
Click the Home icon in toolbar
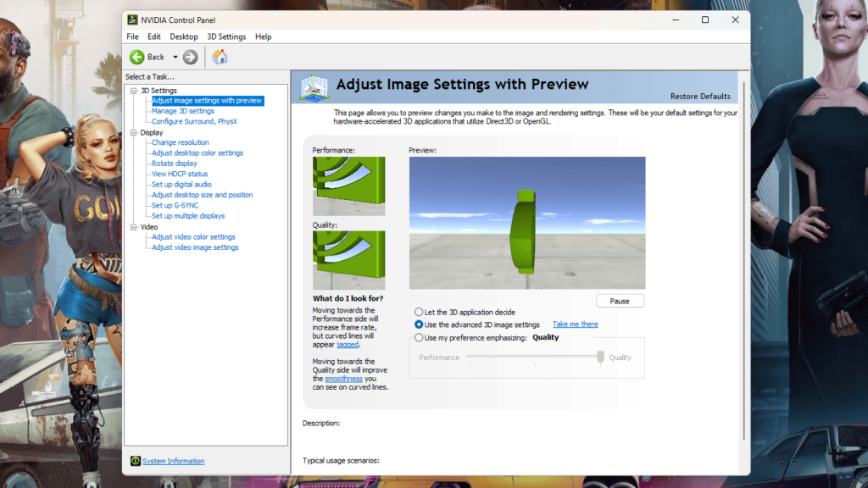point(220,57)
